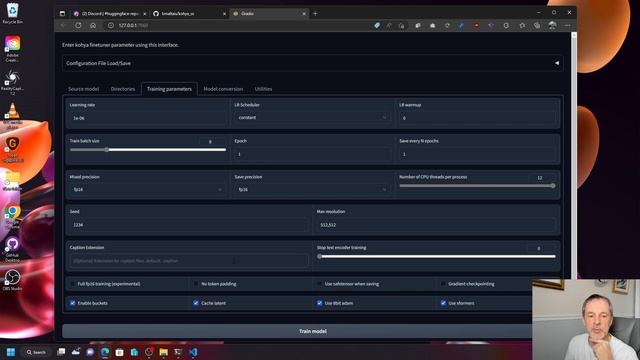Viewport: 640px width, 360px height.
Task: Open the yellow folder on desktop
Action: click(12, 180)
